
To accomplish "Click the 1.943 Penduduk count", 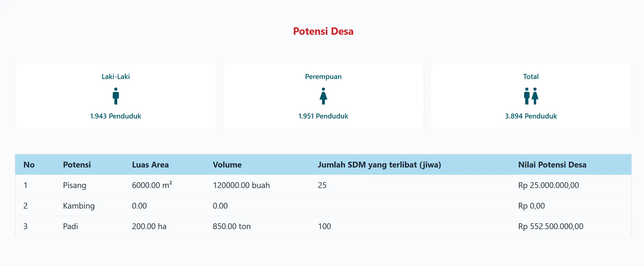I will [x=116, y=116].
